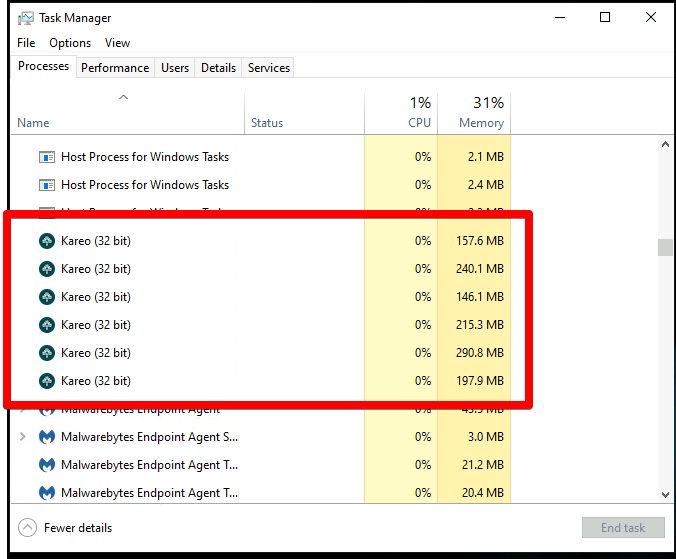Click the sort arrow above Name column

(123, 97)
